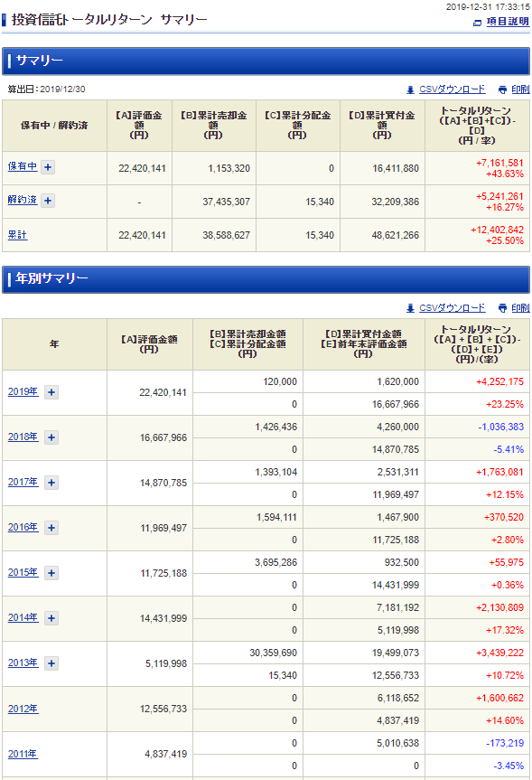Screen dimensions: 532x780
Task: Select the +16.27% return rate for 解約済
Action: 505,208
